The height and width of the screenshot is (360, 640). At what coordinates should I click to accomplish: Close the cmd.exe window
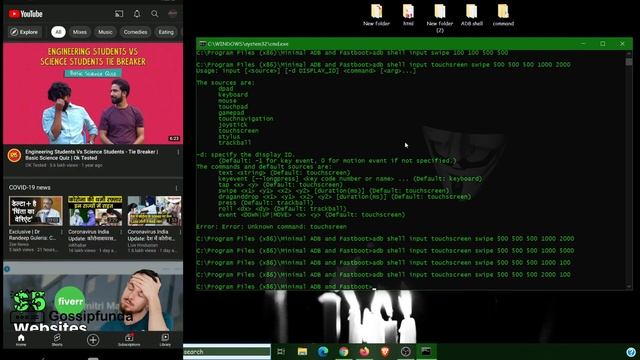[x=622, y=44]
